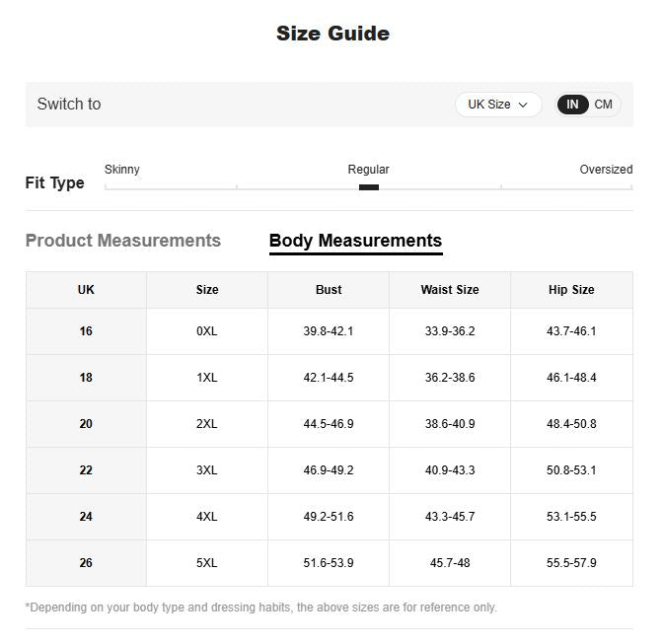Viewport: 663px width, 644px height.
Task: Select the UK 16 row label
Action: [x=86, y=331]
